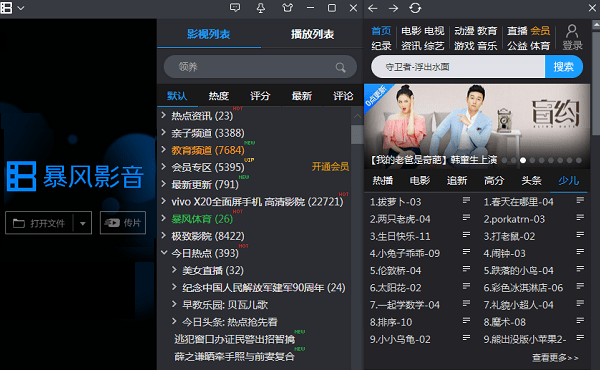Open list icon beside 5.伦敦桥-04
This screenshot has height=370, width=600.
tap(466, 269)
